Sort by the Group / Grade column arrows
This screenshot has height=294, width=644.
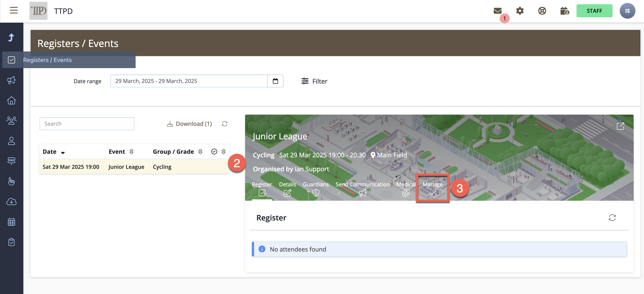coord(200,151)
